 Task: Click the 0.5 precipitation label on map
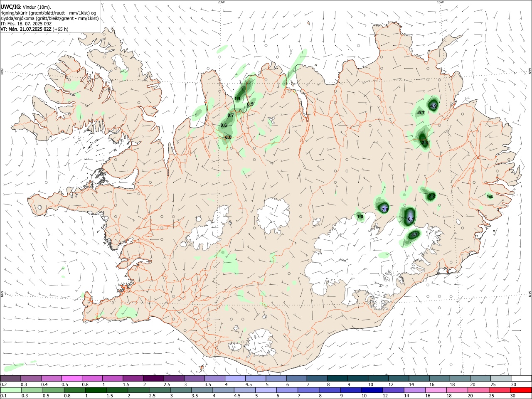[x=250, y=104]
